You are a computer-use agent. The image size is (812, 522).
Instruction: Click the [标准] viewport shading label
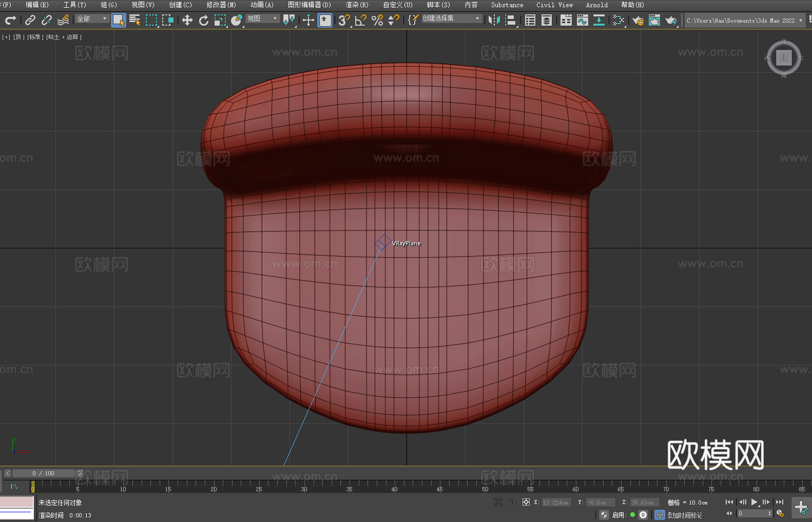click(x=35, y=37)
